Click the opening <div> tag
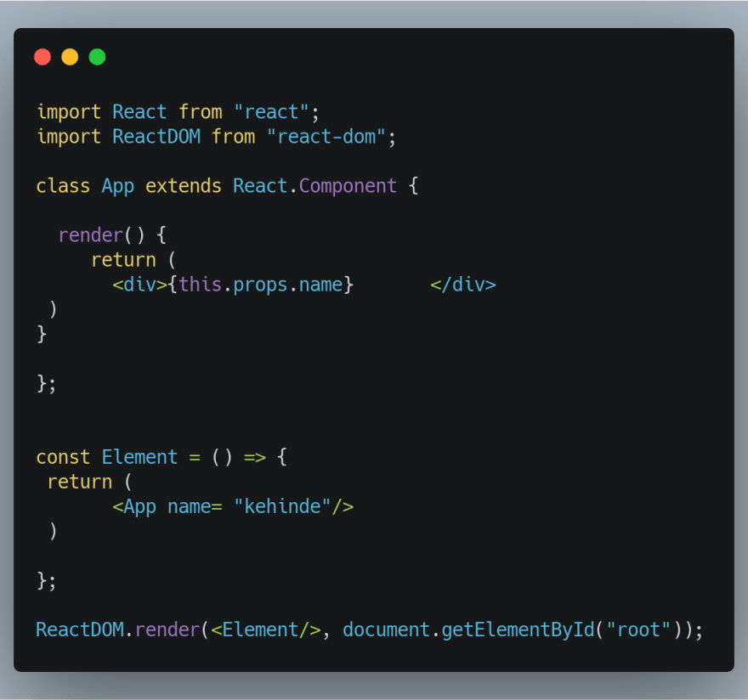This screenshot has height=700, width=748. pyautogui.click(x=139, y=285)
